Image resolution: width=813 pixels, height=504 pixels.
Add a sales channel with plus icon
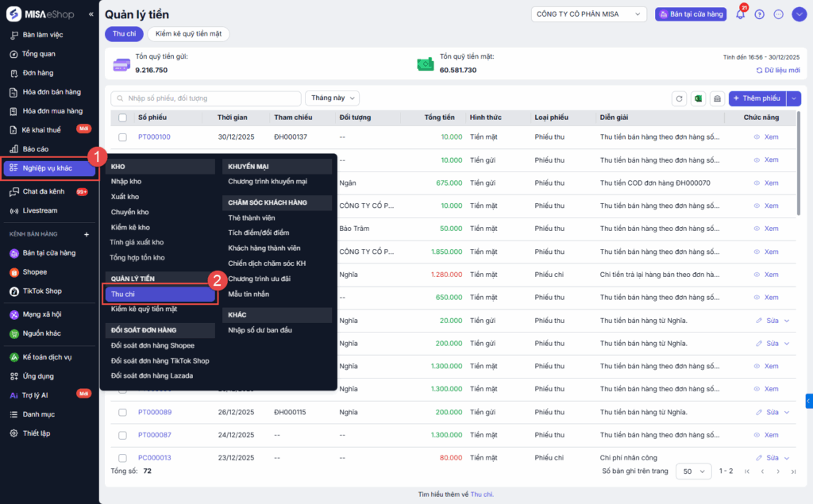pyautogui.click(x=87, y=235)
